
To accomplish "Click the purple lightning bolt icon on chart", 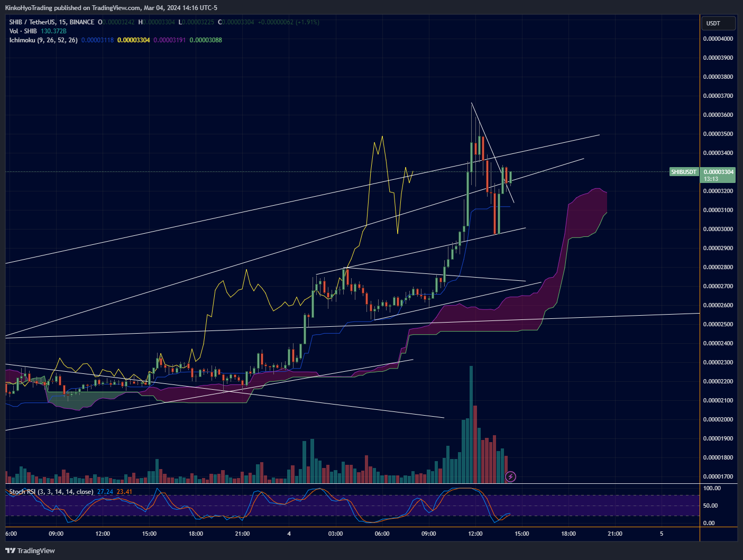I will (510, 476).
